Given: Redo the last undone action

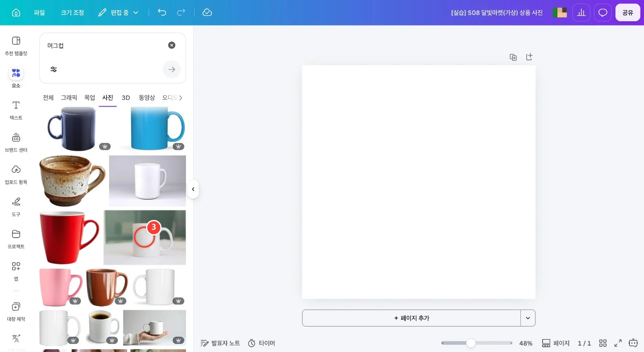Looking at the screenshot, I should tap(181, 12).
